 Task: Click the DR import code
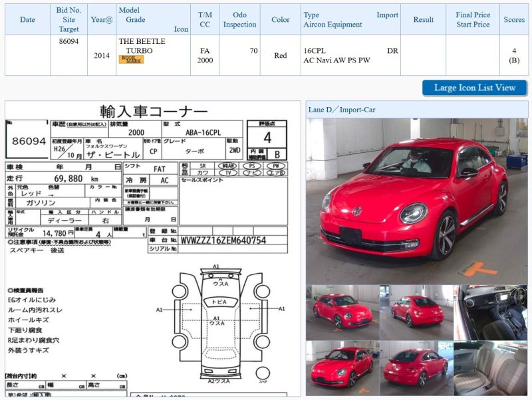(392, 51)
